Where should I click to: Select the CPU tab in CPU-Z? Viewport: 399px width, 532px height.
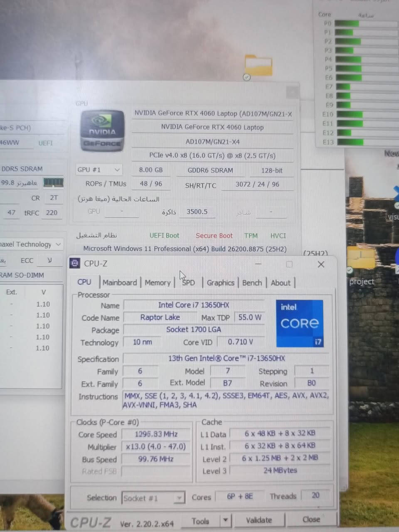(84, 282)
